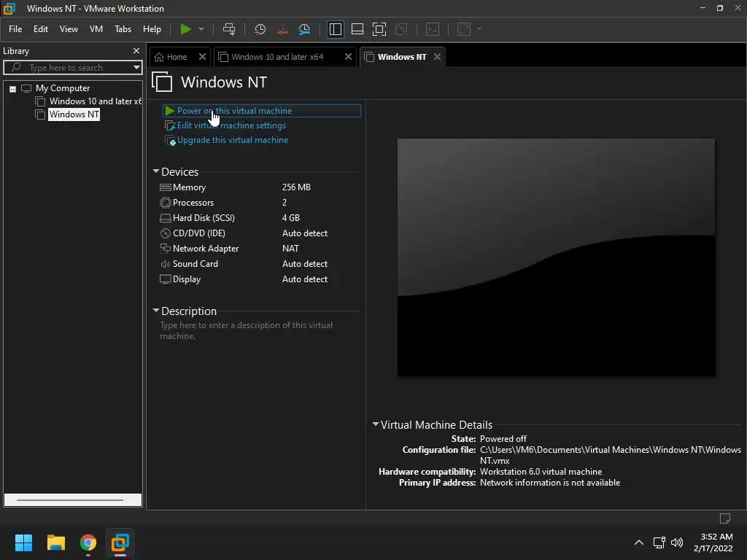This screenshot has height=560, width=747.
Task: Click Send Ctrl+Alt+Del toolbar icon
Action: coord(229,29)
